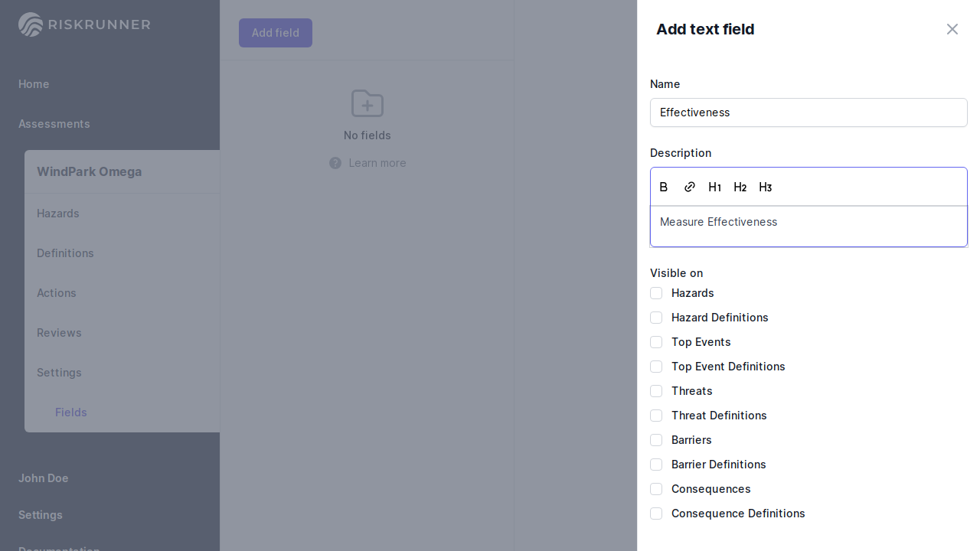
Task: Check the Top Events checkbox
Action: 656,342
